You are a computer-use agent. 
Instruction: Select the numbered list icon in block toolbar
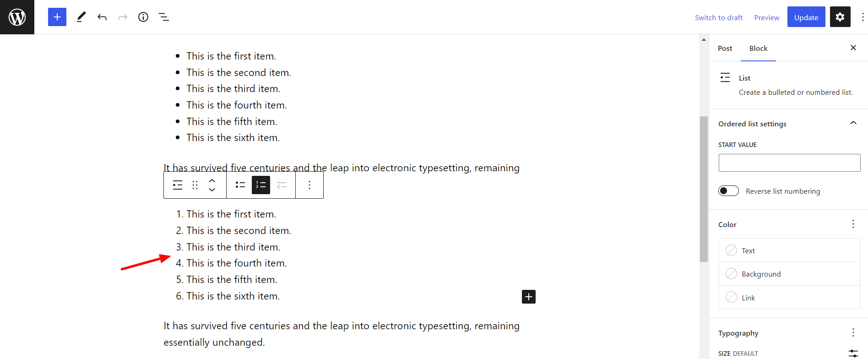pyautogui.click(x=261, y=185)
